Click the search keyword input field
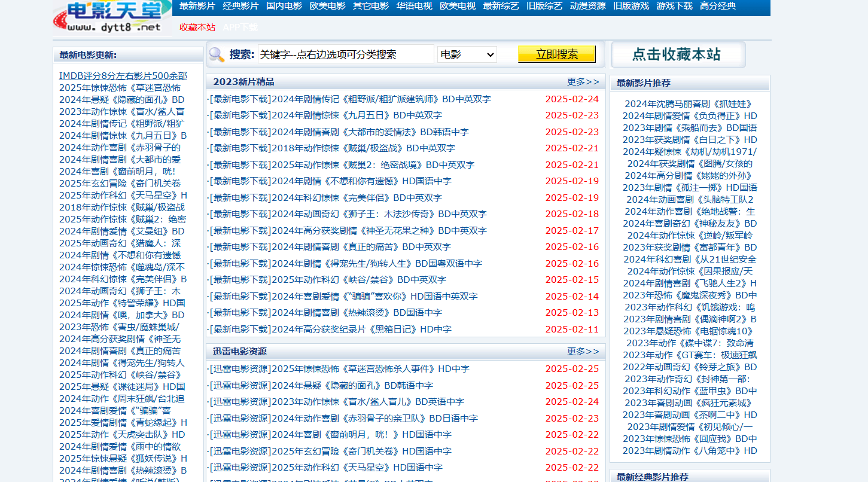Screen dimensions: 868x482 point(346,54)
